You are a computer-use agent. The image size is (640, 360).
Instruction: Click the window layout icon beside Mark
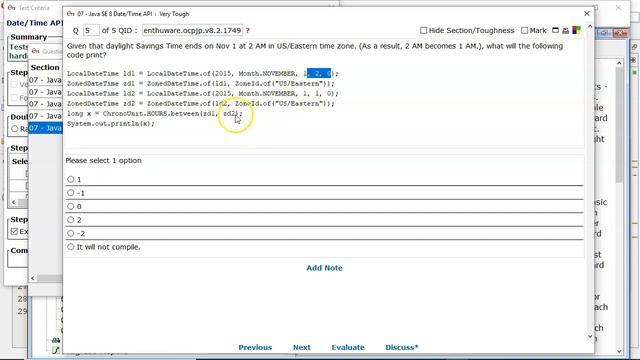click(555, 30)
